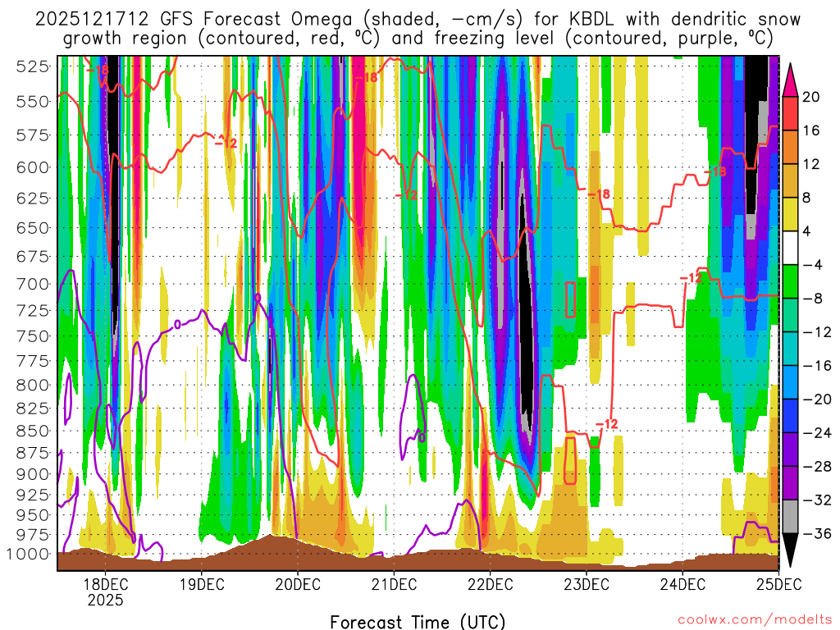Click the color scale value 20
Viewport: 840px width, 630px height.
coord(811,97)
